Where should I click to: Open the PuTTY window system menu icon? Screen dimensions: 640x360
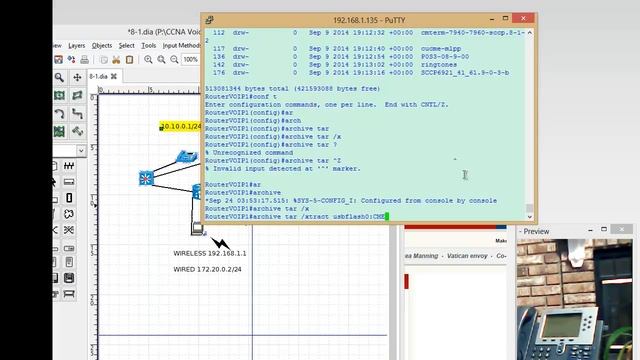(209, 20)
